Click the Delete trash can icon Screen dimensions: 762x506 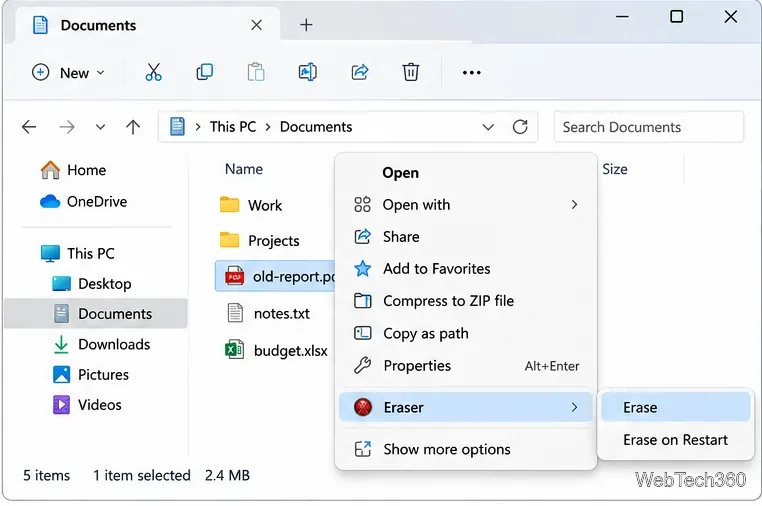tap(411, 72)
